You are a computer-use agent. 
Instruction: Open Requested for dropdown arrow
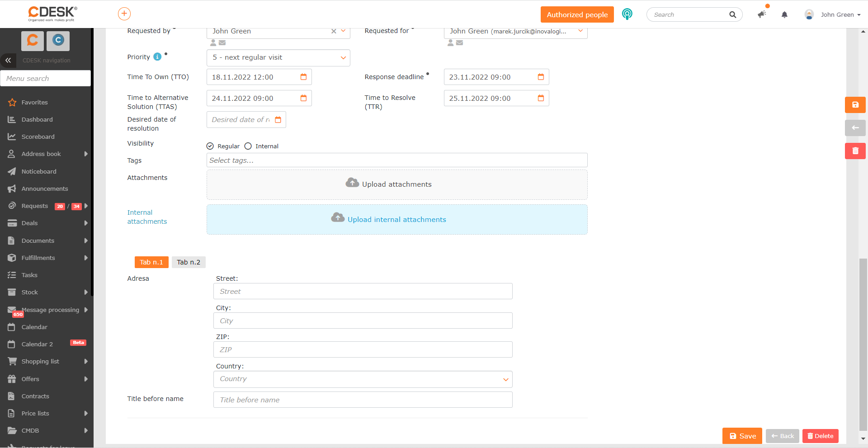[x=580, y=31]
